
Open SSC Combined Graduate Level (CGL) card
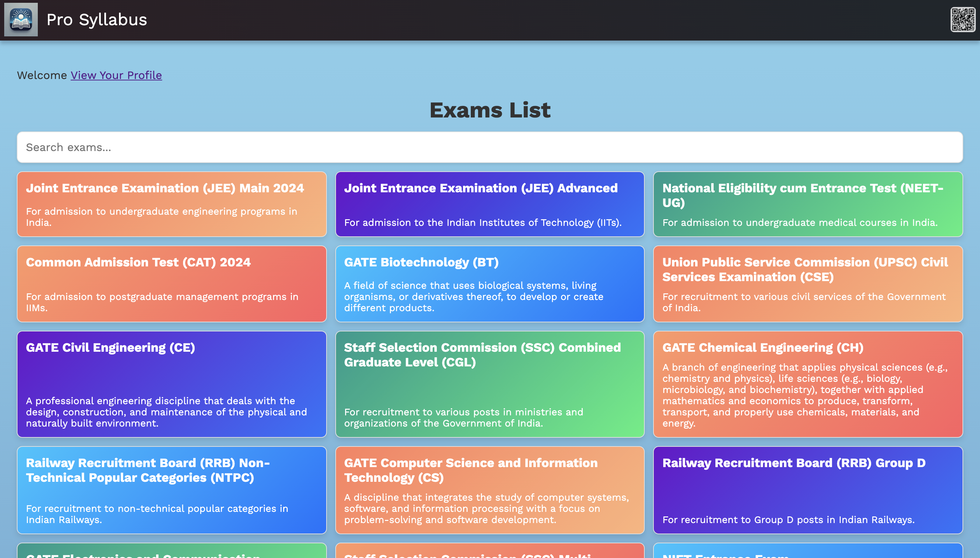point(490,384)
